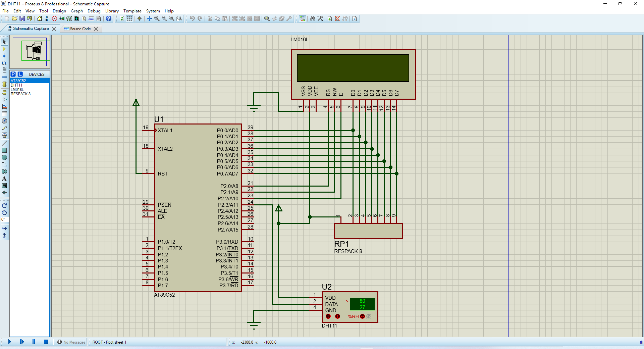Zoom to view the entire sheet
Screen dimensions: 644x349
(172, 18)
